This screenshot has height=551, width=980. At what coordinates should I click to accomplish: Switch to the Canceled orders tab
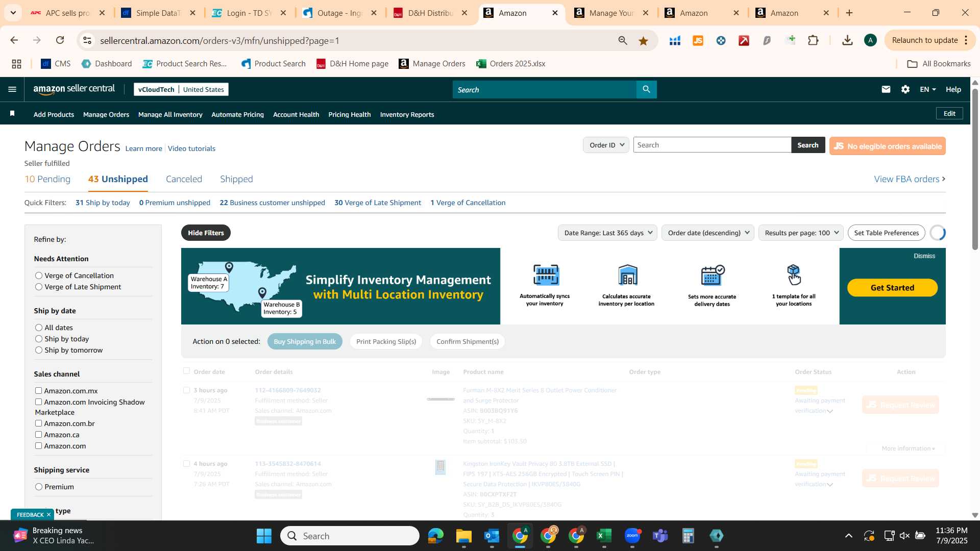click(x=184, y=179)
